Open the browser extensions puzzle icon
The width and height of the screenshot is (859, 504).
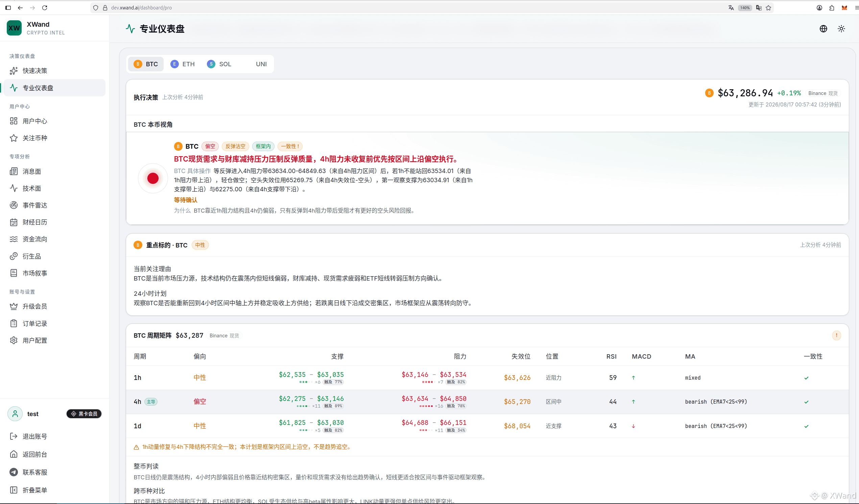[x=832, y=7]
